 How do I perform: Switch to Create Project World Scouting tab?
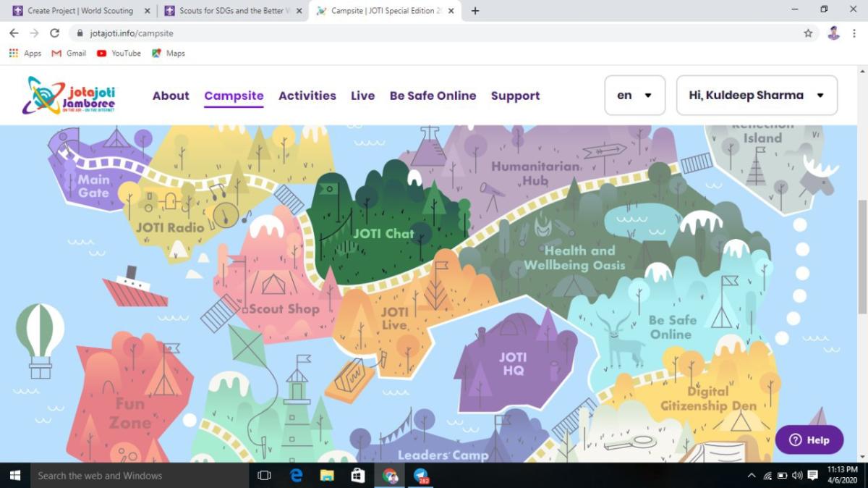click(x=81, y=11)
